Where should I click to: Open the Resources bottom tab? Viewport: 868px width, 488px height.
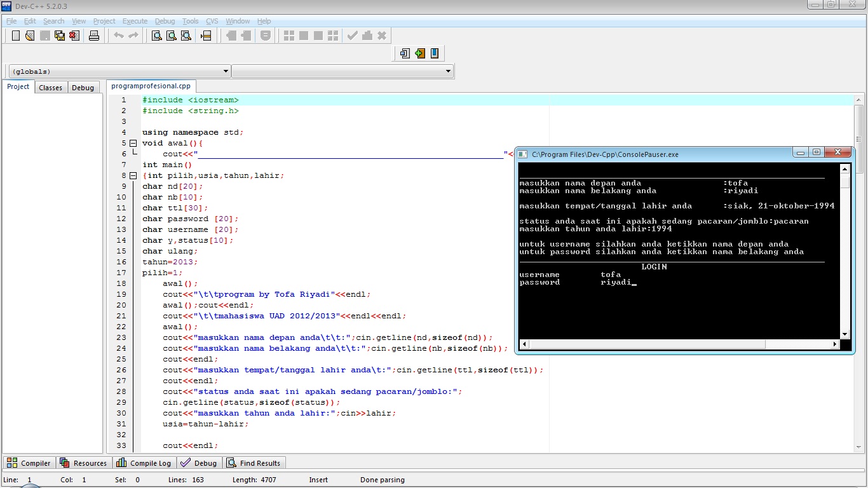pyautogui.click(x=84, y=463)
